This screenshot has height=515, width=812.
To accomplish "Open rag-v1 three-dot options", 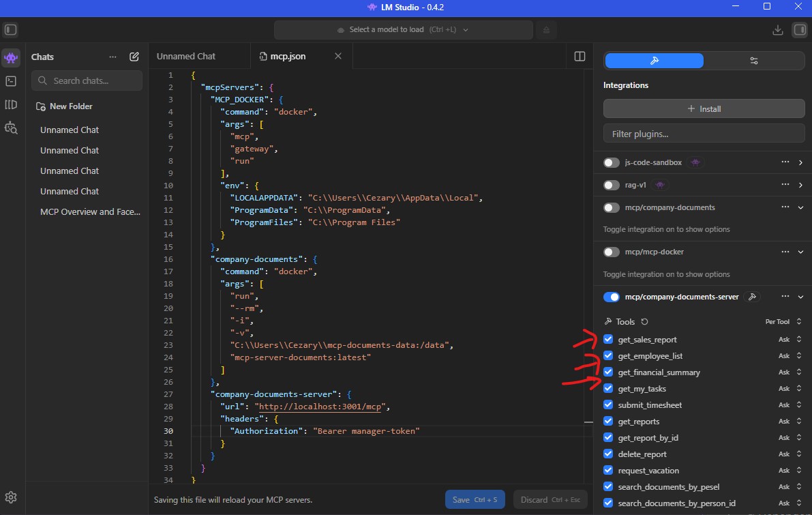I will pyautogui.click(x=785, y=184).
